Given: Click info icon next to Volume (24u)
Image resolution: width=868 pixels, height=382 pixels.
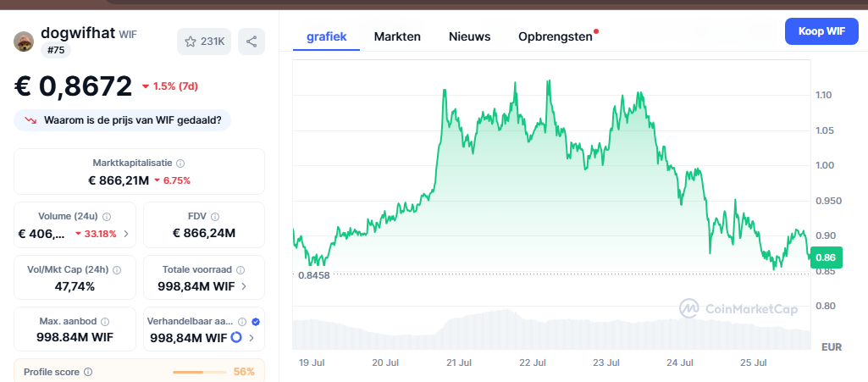Looking at the screenshot, I should coord(107,217).
